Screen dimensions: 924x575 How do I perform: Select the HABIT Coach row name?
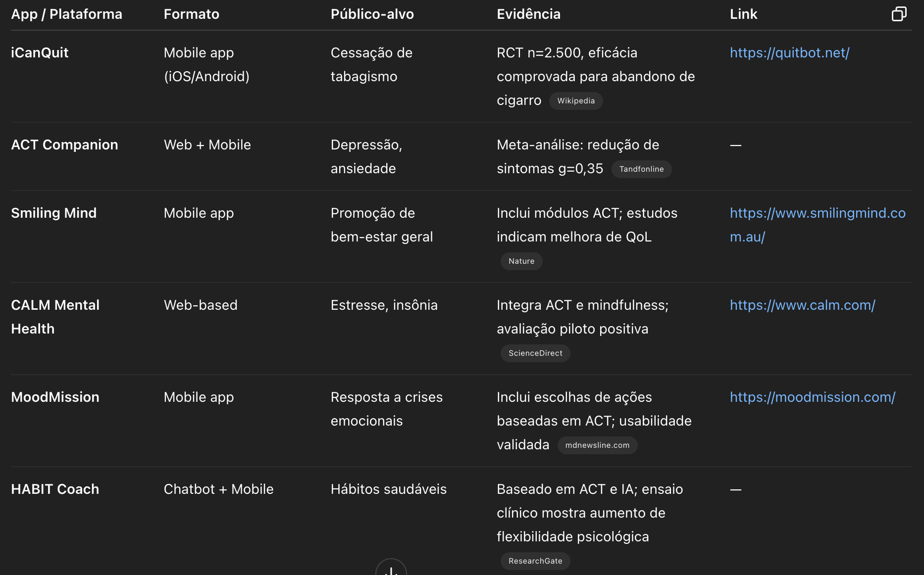click(x=55, y=489)
